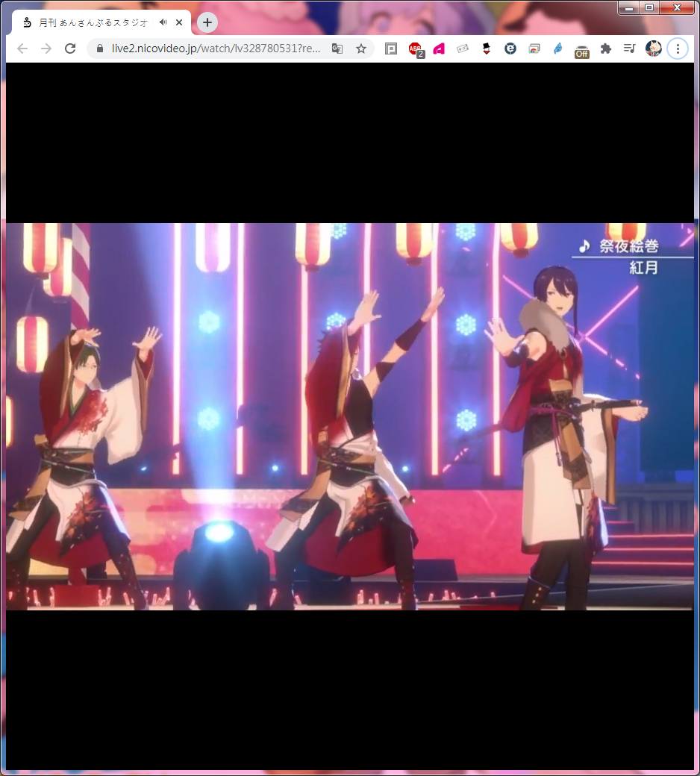Open the Translate this page icon
Screen dimensions: 700x776
(x=337, y=48)
